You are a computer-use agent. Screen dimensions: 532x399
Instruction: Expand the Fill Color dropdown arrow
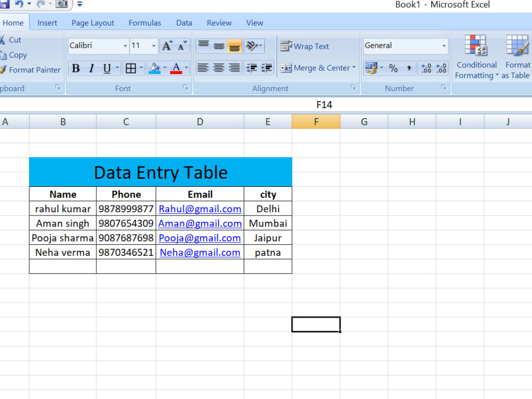point(165,68)
